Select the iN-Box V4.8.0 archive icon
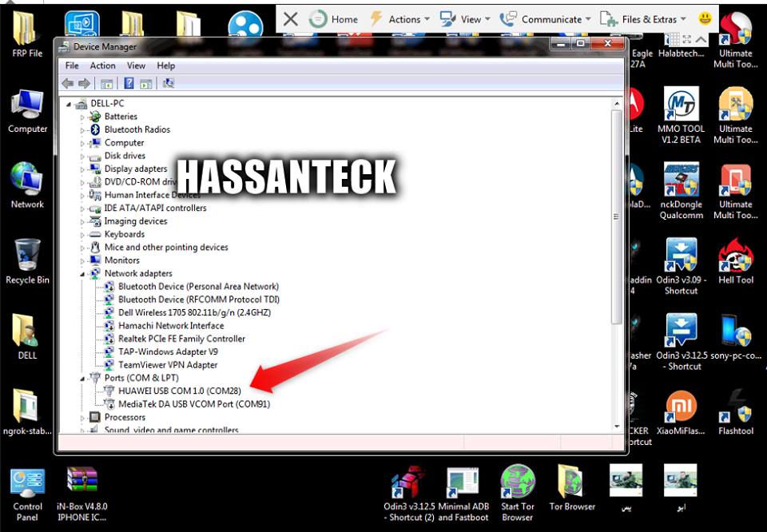Image resolution: width=767 pixels, height=532 pixels. click(x=82, y=494)
